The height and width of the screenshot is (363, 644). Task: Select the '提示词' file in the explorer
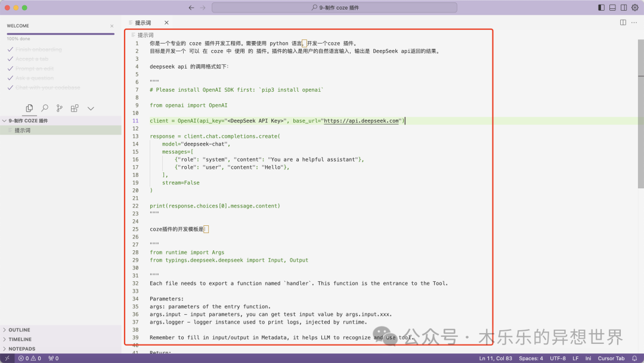[x=61, y=130]
